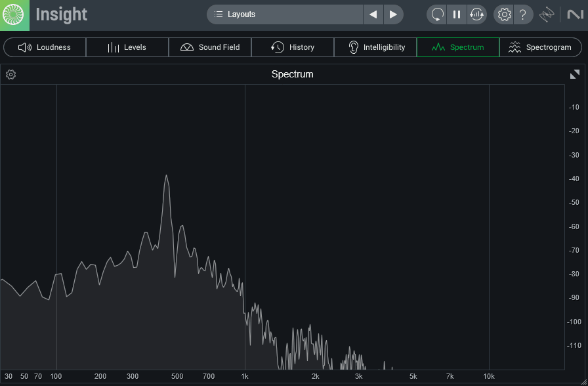The height and width of the screenshot is (386, 588).
Task: Click the meter sync icon with bars
Action: (476, 14)
